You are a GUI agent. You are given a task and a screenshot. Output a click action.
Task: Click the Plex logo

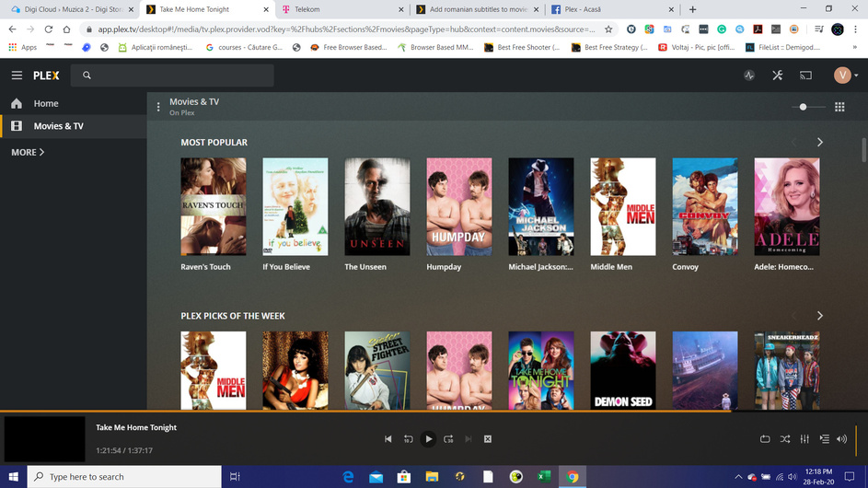click(x=46, y=76)
